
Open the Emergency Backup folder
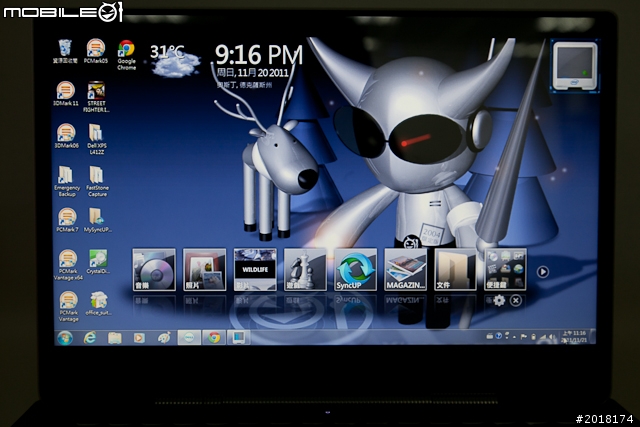point(67,181)
